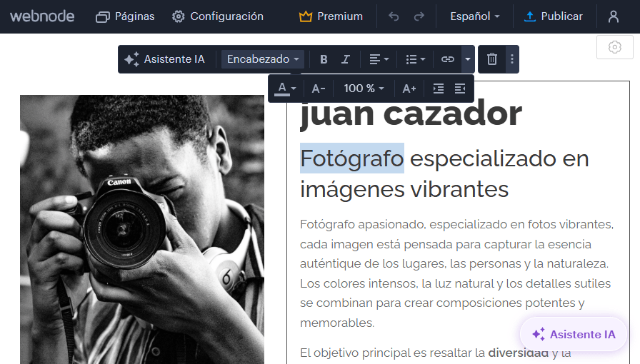The image size is (640, 364).
Task: Open the Premium upgrade option
Action: [331, 16]
